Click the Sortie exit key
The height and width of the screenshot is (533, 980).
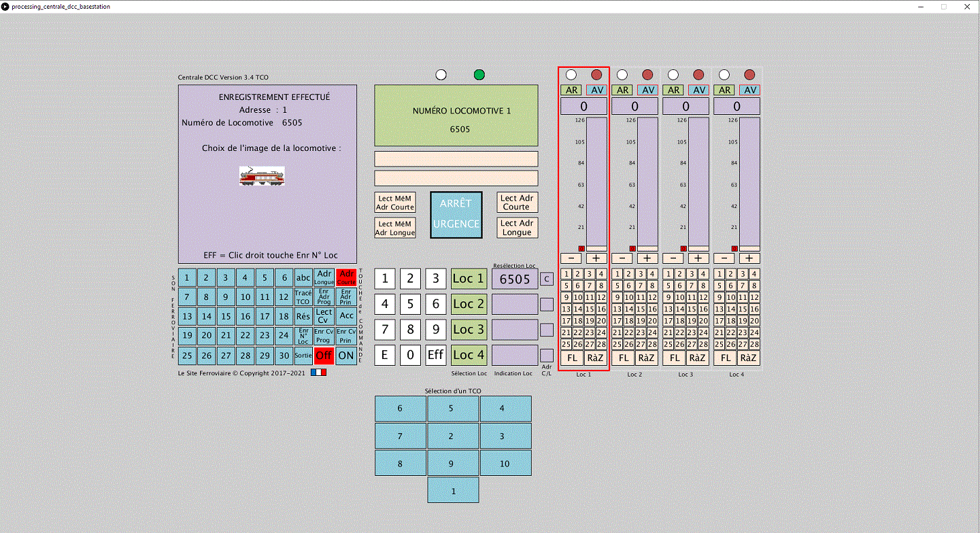pos(303,355)
